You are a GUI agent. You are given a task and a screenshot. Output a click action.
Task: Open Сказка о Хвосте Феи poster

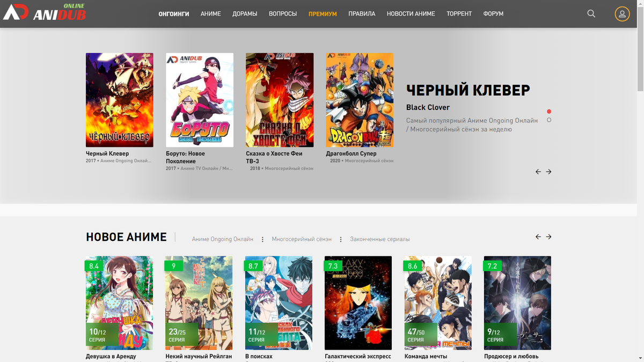(280, 100)
